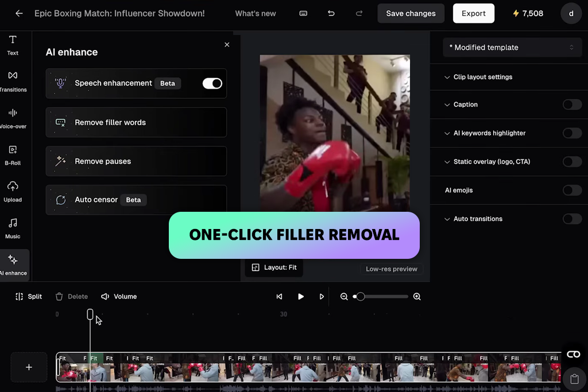Click the Low-res preview label
This screenshot has height=392, width=588.
(x=391, y=269)
